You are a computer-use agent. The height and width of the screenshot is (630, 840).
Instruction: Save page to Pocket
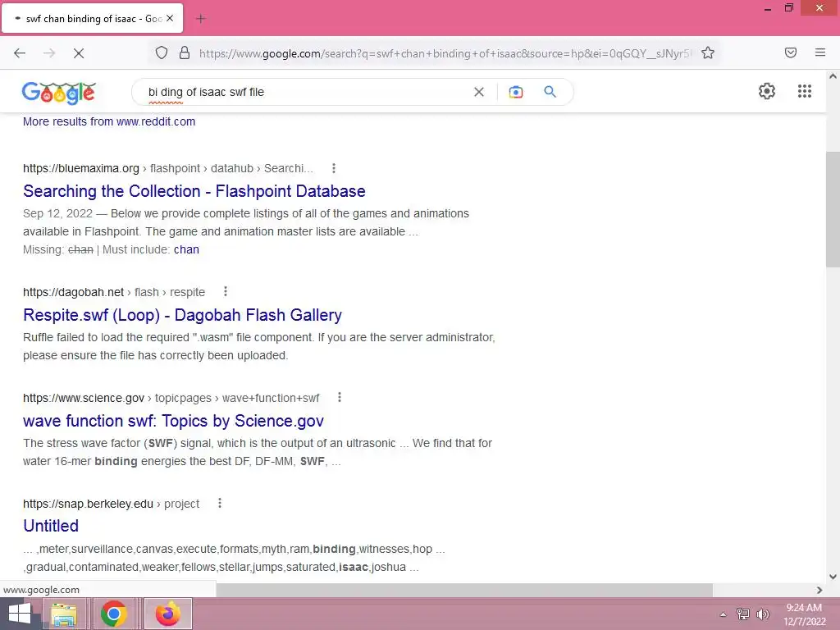(x=791, y=52)
